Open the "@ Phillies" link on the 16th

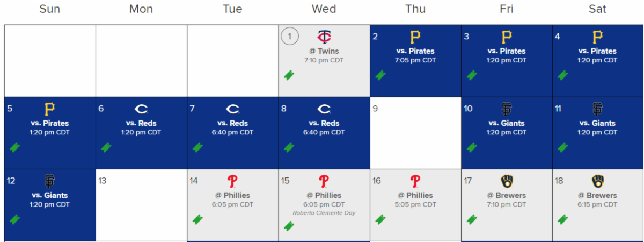click(x=415, y=195)
